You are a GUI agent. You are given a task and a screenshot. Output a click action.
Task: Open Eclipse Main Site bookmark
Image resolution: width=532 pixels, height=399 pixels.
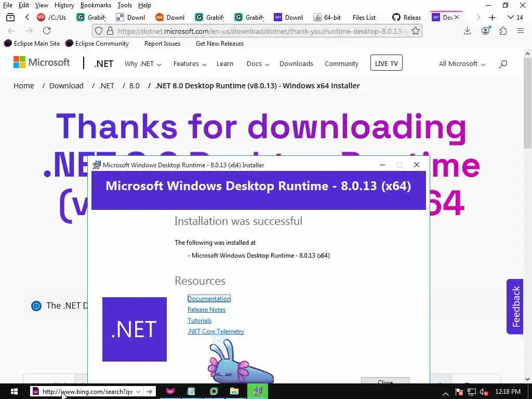click(x=32, y=44)
